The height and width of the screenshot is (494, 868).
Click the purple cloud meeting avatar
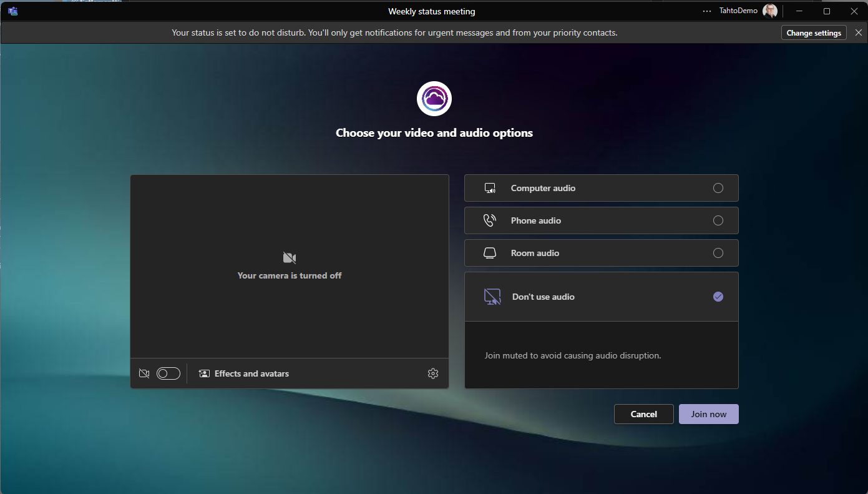click(x=434, y=99)
